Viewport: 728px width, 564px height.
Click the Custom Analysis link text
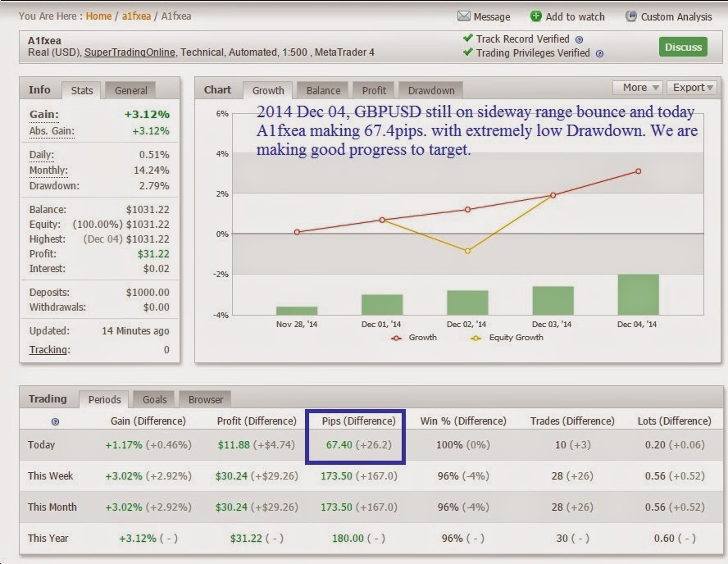[x=676, y=17]
